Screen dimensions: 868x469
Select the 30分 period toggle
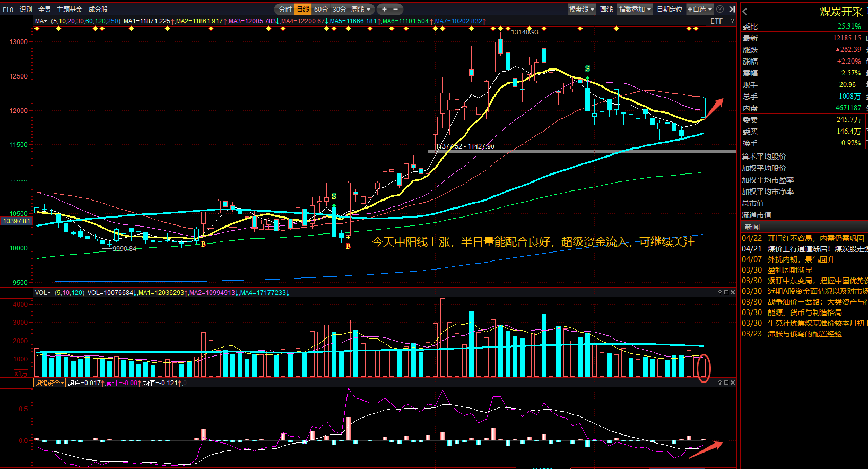click(339, 10)
